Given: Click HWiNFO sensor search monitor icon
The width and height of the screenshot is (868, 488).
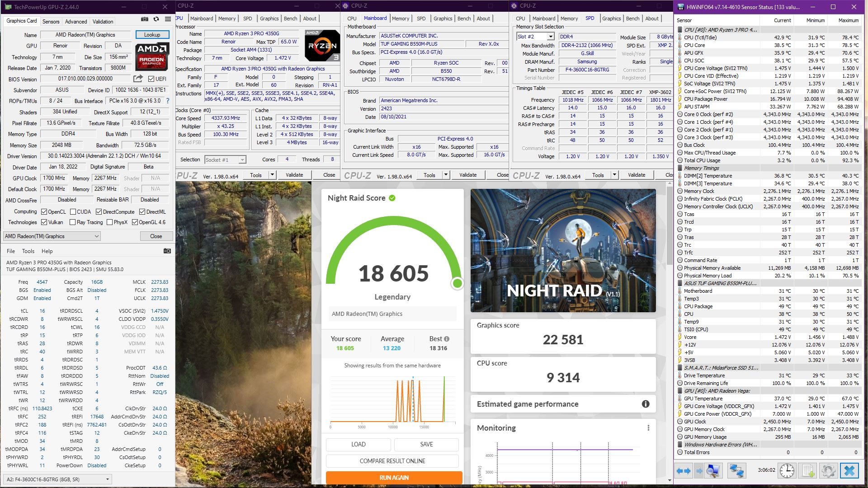Looking at the screenshot, I should [x=713, y=471].
